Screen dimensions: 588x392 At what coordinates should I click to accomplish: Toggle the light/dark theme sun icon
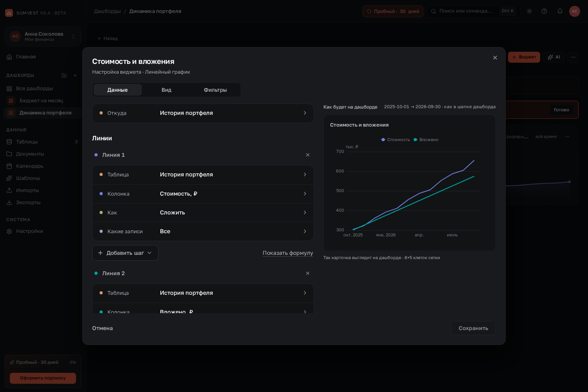529,11
